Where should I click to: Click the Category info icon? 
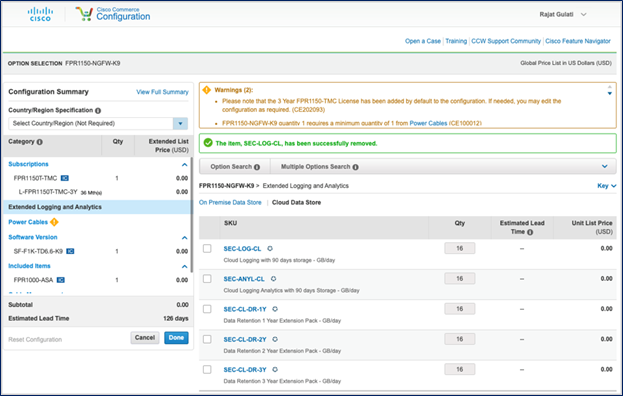pyautogui.click(x=39, y=142)
